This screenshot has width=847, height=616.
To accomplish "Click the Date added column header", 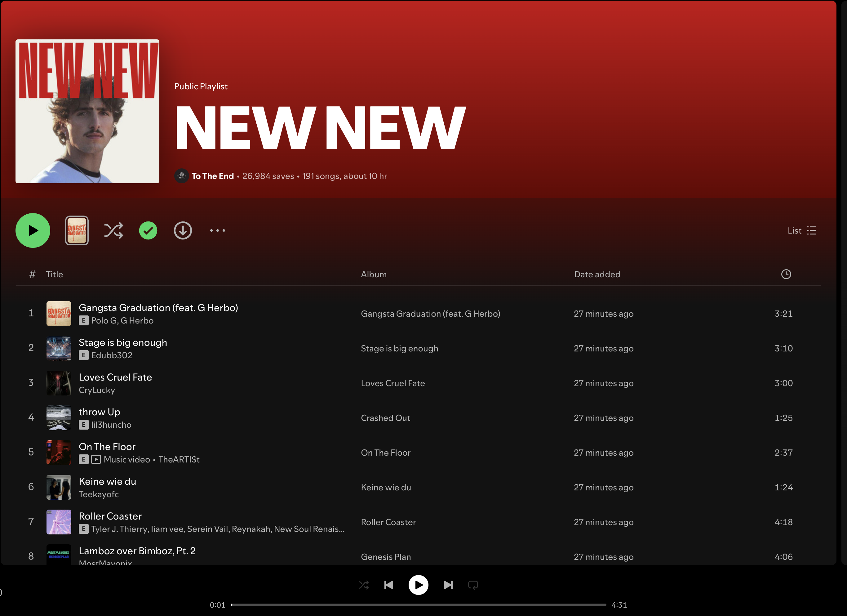I will point(597,274).
